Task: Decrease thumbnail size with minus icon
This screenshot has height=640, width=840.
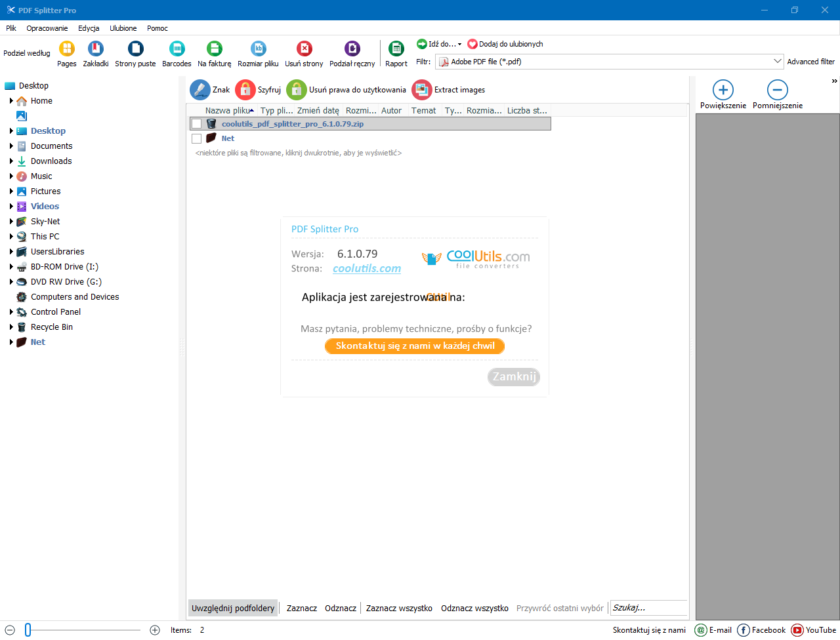Action: [10, 630]
